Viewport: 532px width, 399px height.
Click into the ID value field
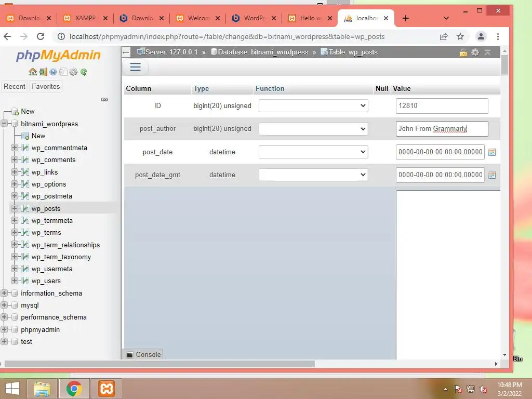pyautogui.click(x=442, y=106)
